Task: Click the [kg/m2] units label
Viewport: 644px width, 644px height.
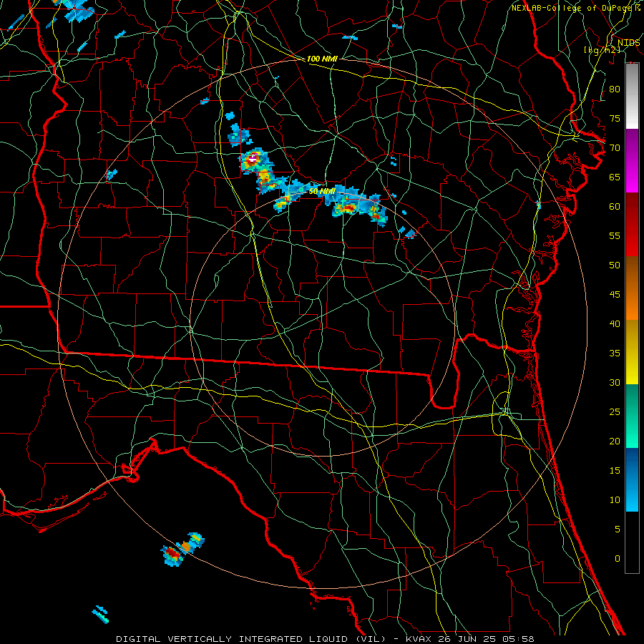Action: [602, 50]
